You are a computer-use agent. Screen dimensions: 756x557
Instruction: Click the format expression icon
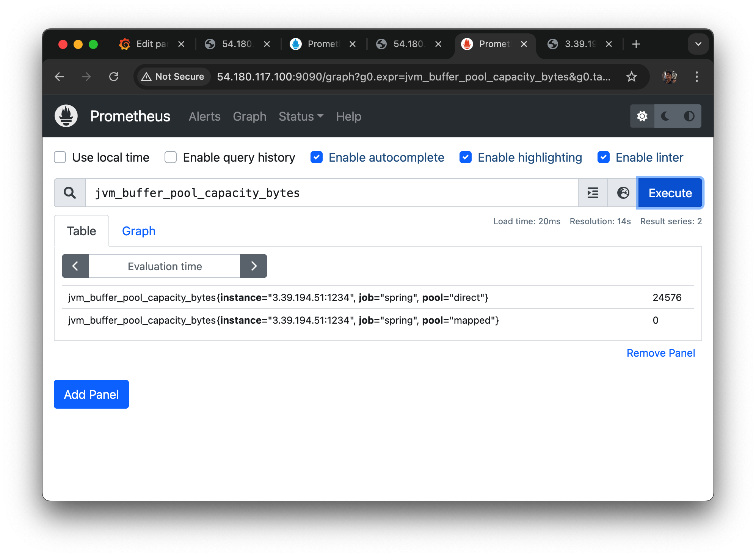[x=593, y=193]
